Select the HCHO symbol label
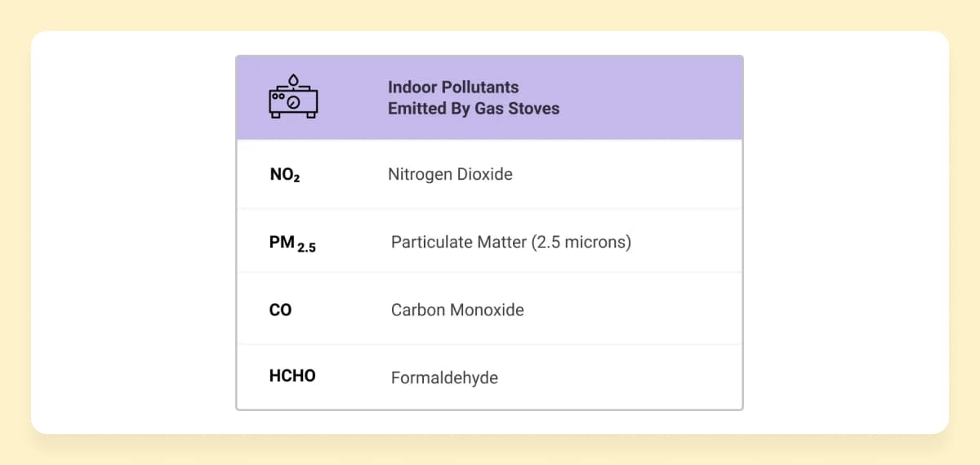The height and width of the screenshot is (465, 980). 292,377
